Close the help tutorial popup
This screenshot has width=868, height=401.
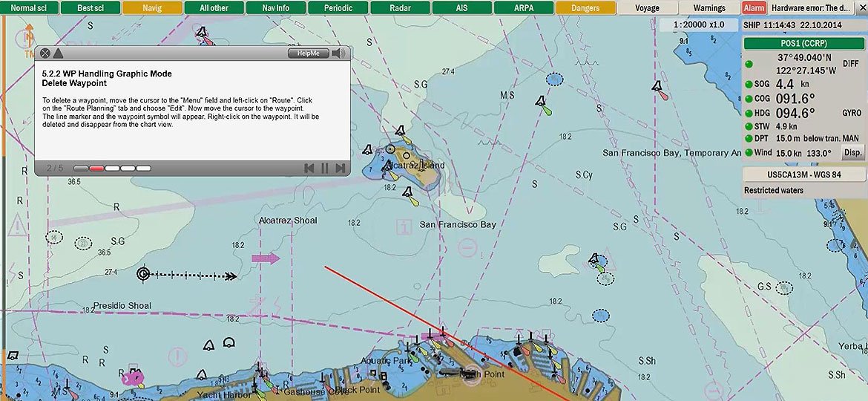point(45,53)
